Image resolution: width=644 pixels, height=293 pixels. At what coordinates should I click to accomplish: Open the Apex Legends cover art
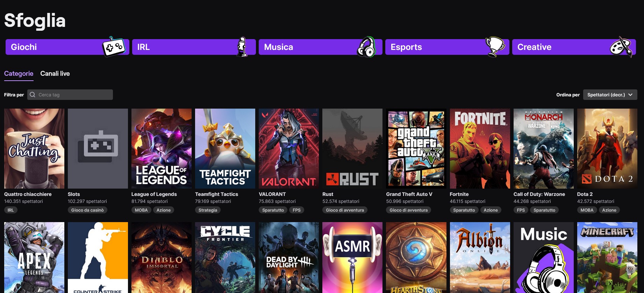(34, 257)
